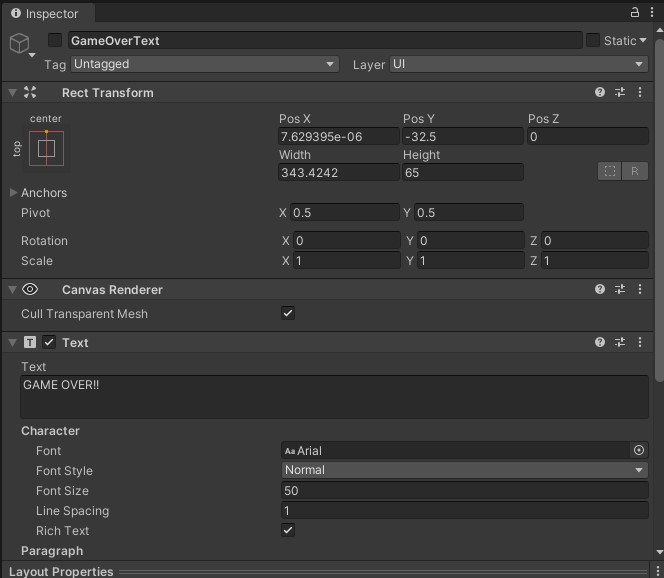Click the Pos Y field showing -32.5

click(463, 136)
